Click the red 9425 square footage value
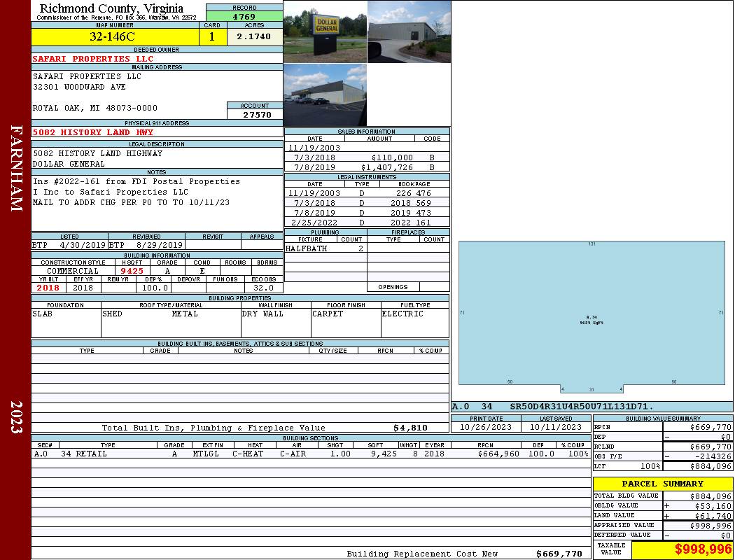This screenshot has height=560, width=735. click(x=132, y=271)
